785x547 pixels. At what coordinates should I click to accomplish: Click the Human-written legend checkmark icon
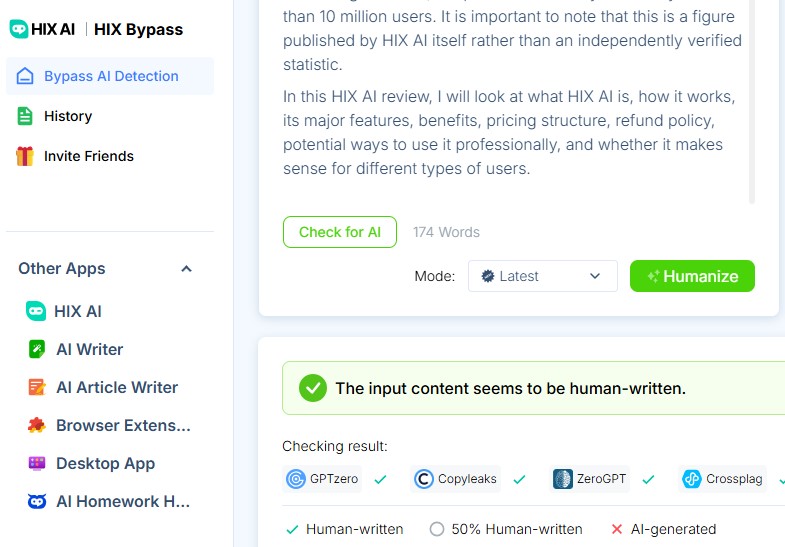click(292, 529)
